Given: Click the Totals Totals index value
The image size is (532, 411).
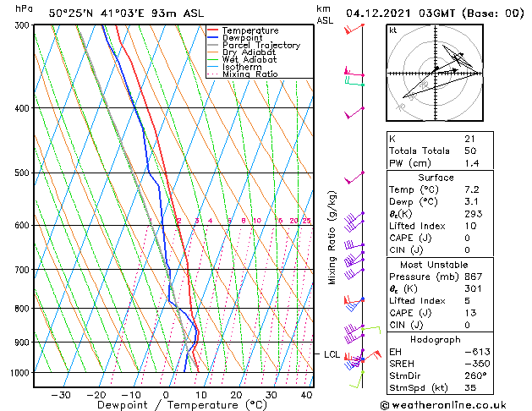Looking at the screenshot, I should pos(470,151).
